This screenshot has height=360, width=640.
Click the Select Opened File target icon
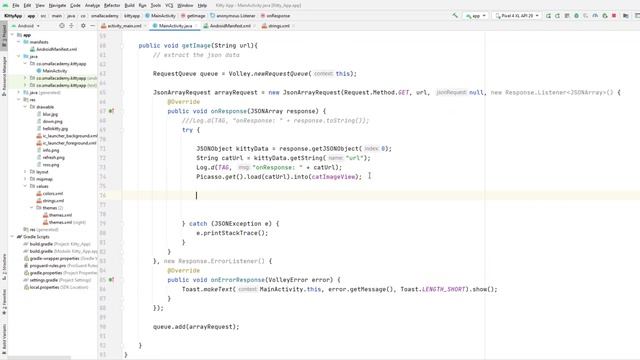point(62,26)
